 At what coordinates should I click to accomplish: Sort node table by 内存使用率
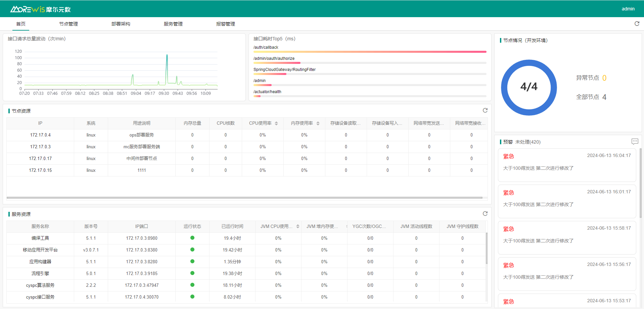point(318,123)
